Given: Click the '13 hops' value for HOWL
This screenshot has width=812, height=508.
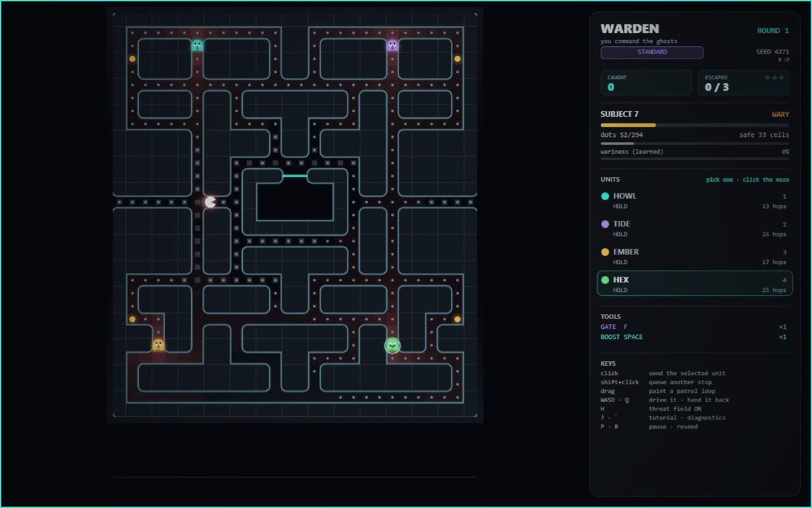Looking at the screenshot, I should click(x=774, y=206).
